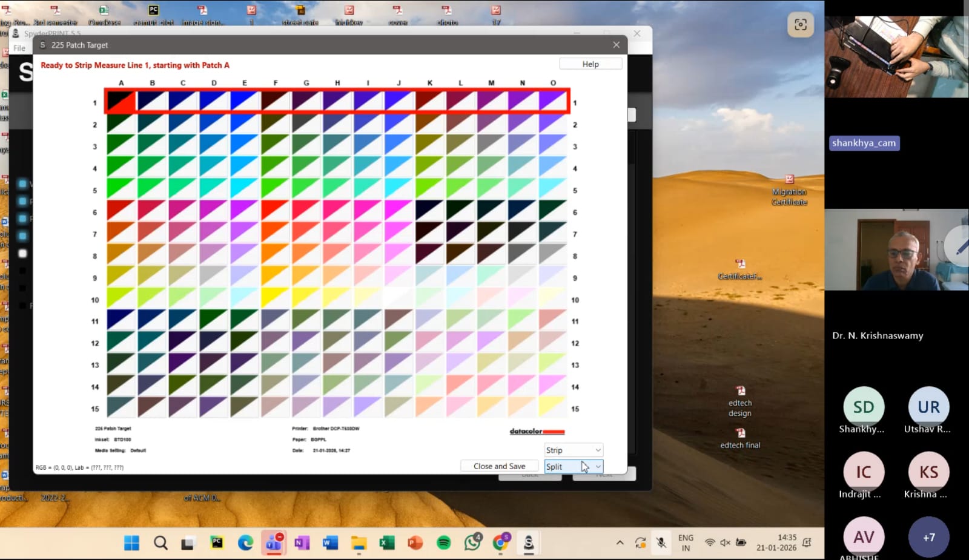Click the Excel taskbar icon

387,543
